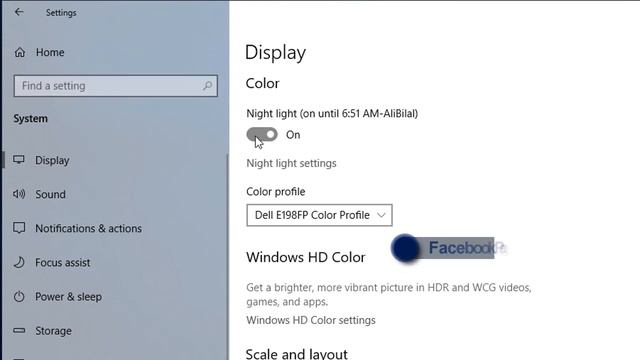Image resolution: width=640 pixels, height=360 pixels.
Task: Click the back arrow in Settings
Action: (19, 12)
